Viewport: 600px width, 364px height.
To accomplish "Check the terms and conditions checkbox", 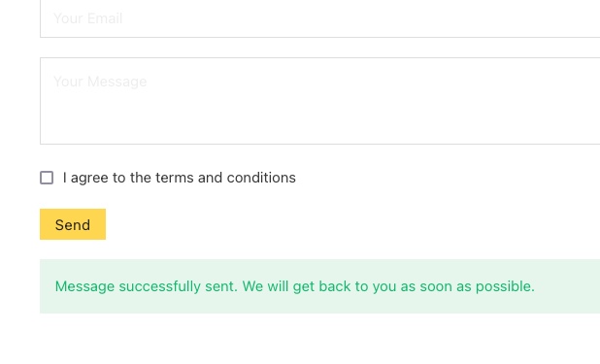I will [47, 178].
